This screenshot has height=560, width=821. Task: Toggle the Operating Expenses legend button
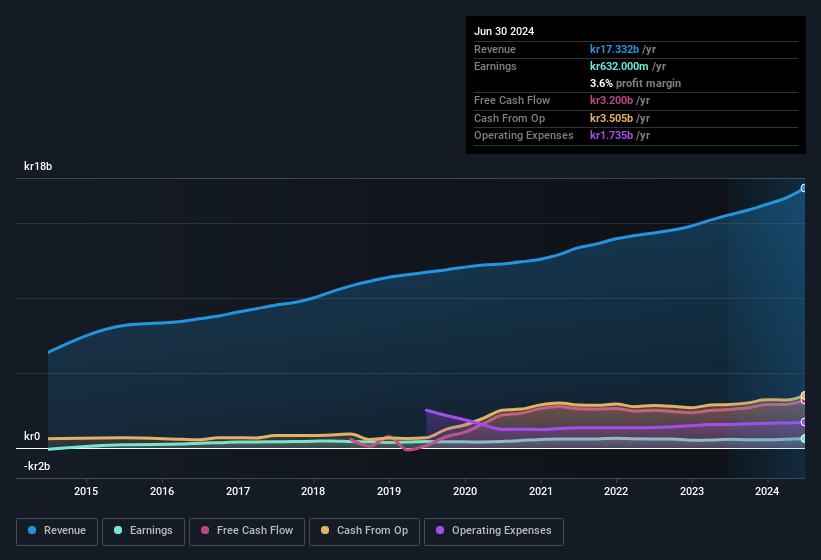point(494,531)
